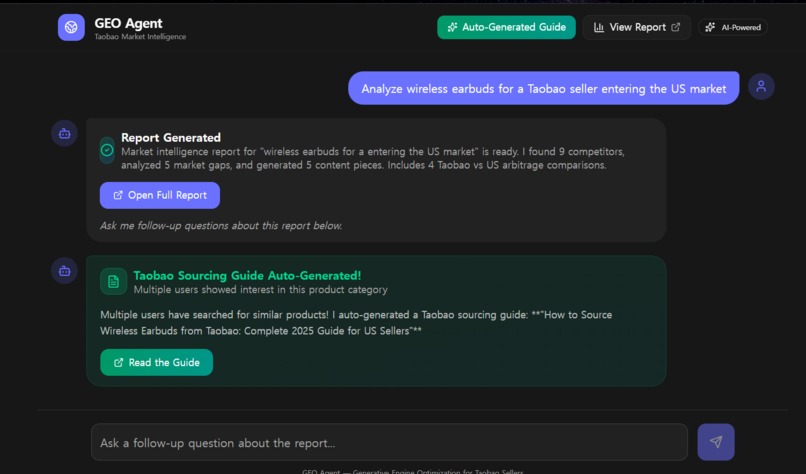Viewport: 806px width, 474px height.
Task: Click the user avatar icon
Action: [x=761, y=86]
